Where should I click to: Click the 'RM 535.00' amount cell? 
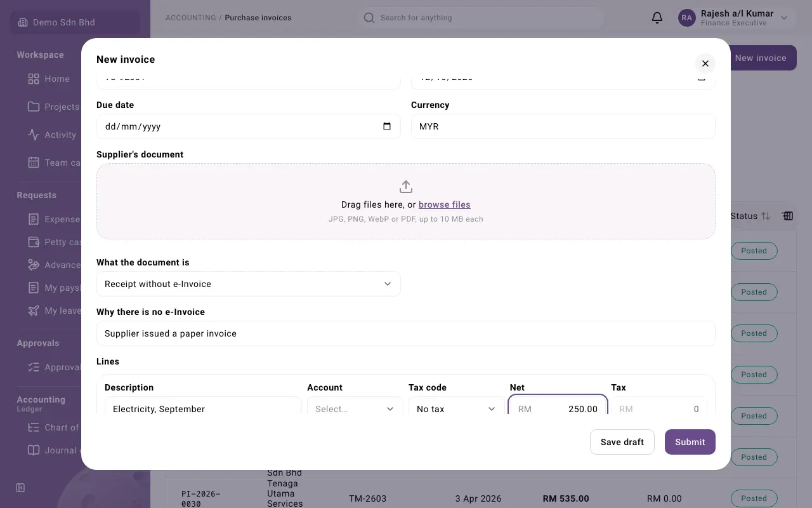point(566,498)
